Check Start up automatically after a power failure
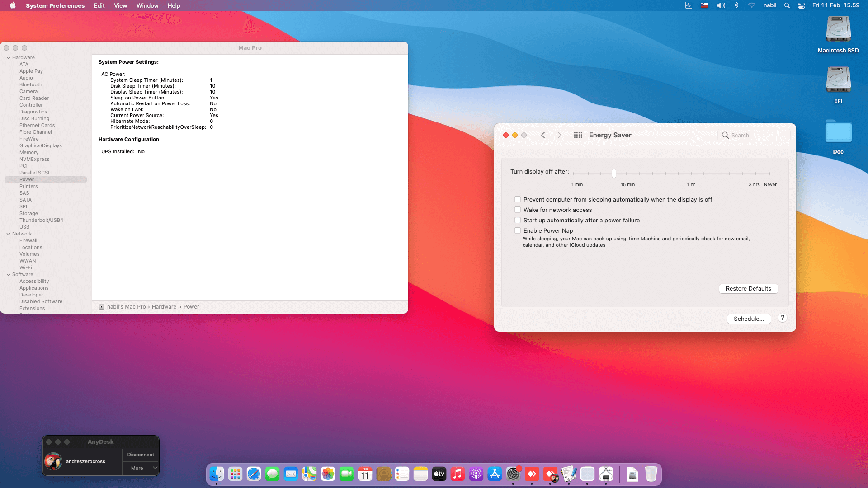This screenshot has width=868, height=488. [x=518, y=220]
